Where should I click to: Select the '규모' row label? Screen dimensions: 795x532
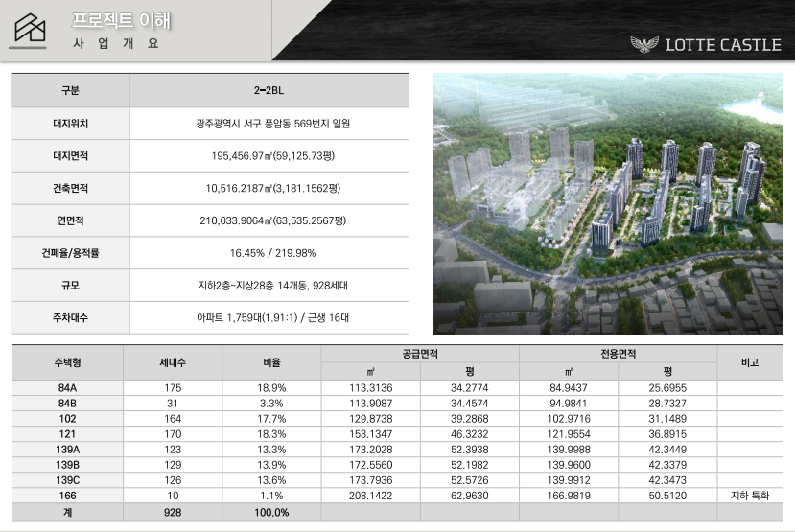pyautogui.click(x=70, y=286)
